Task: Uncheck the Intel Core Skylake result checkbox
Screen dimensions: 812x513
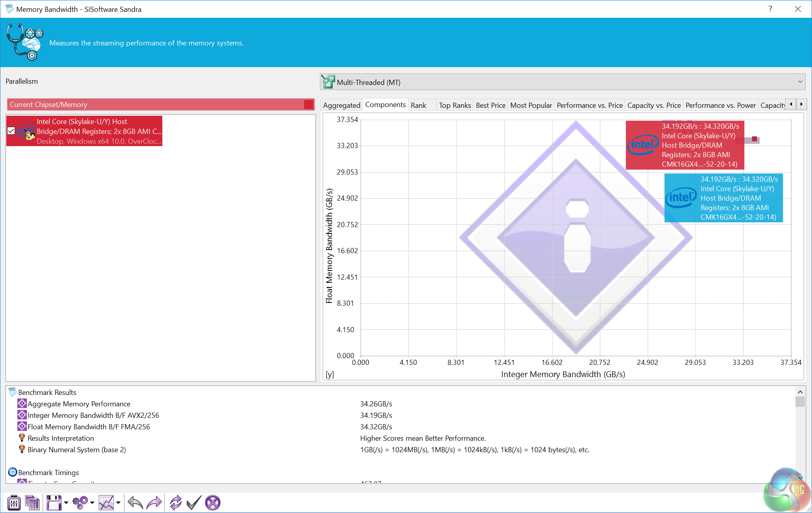Action: point(11,131)
